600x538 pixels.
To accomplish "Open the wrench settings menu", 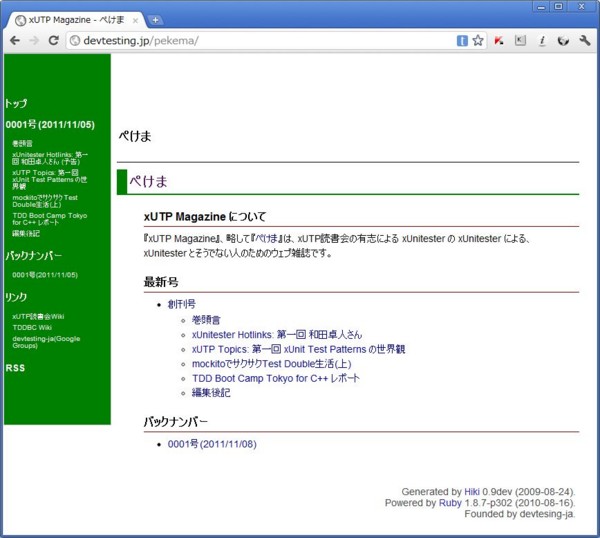I will (x=585, y=40).
